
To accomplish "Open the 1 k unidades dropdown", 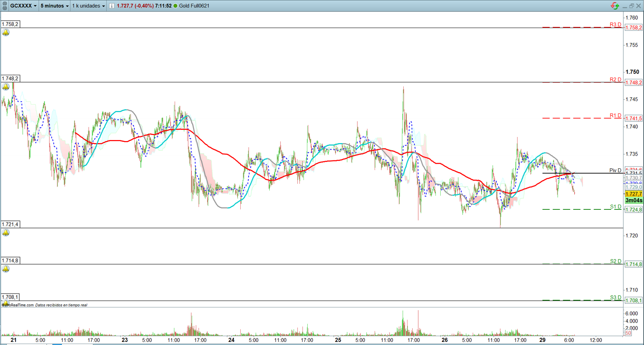I will [x=88, y=6].
